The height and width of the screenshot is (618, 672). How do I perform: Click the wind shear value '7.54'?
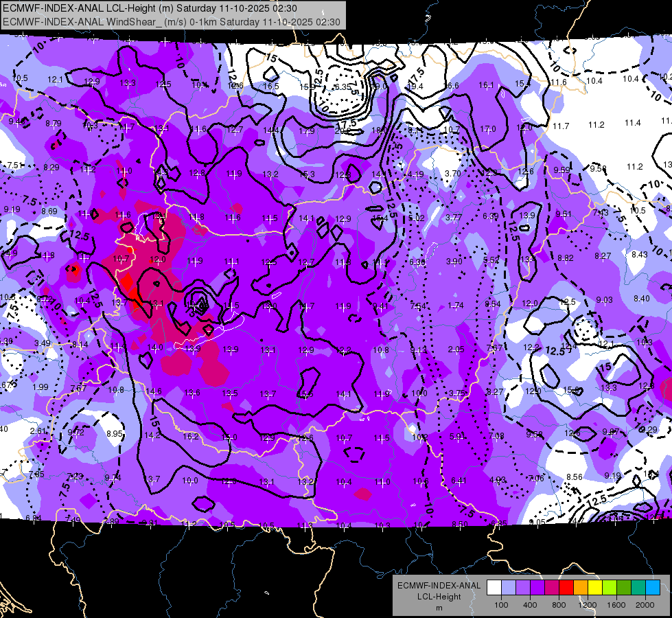(418, 306)
